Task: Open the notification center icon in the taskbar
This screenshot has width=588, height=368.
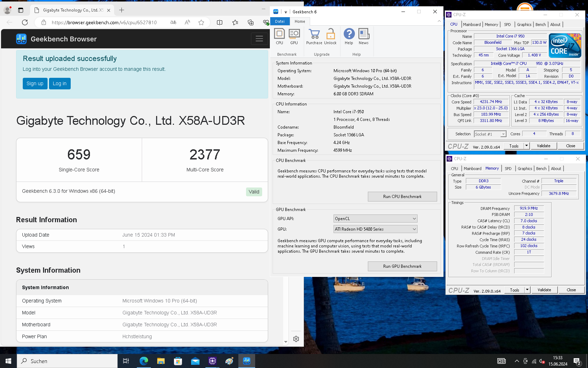Action: (x=577, y=361)
